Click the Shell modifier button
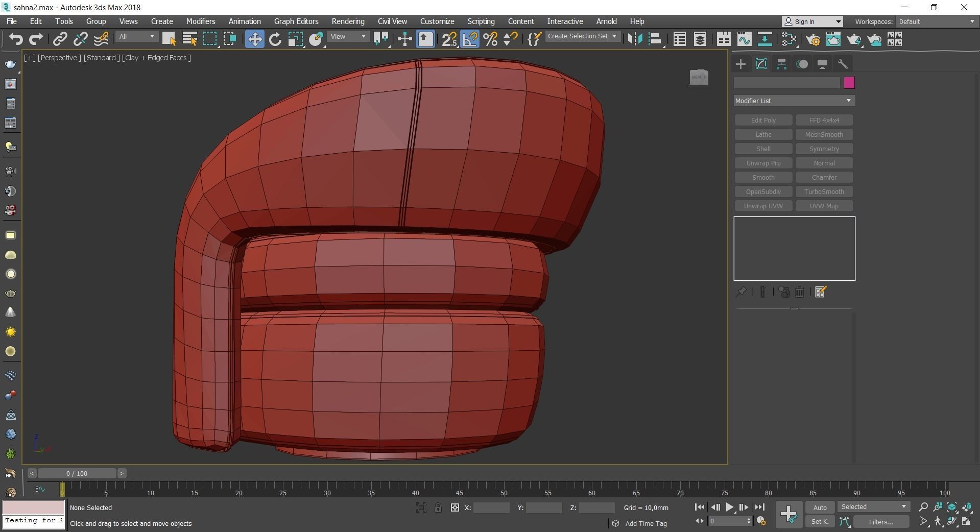Viewport: 980px width, 532px height. coord(763,149)
